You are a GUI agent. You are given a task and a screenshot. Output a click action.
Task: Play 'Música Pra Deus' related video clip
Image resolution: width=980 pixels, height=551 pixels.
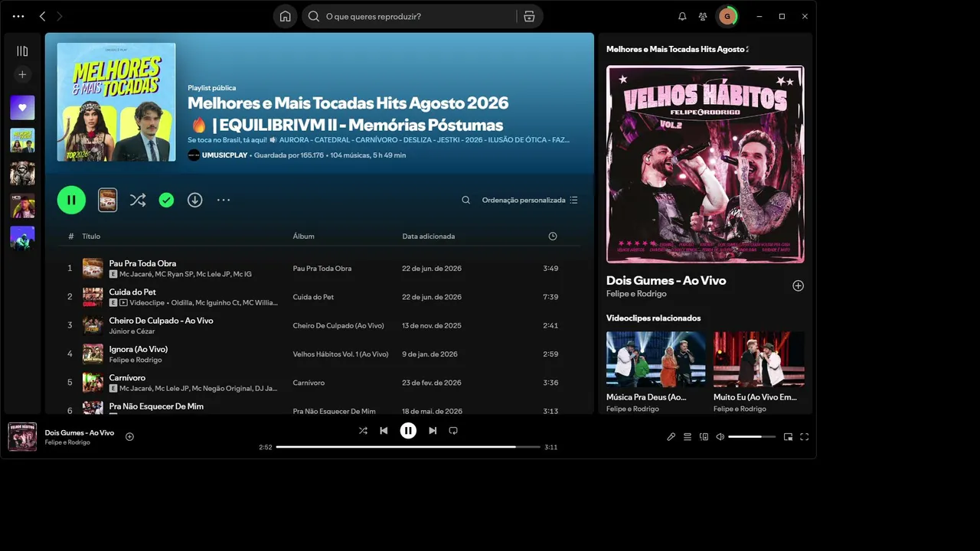pos(656,359)
